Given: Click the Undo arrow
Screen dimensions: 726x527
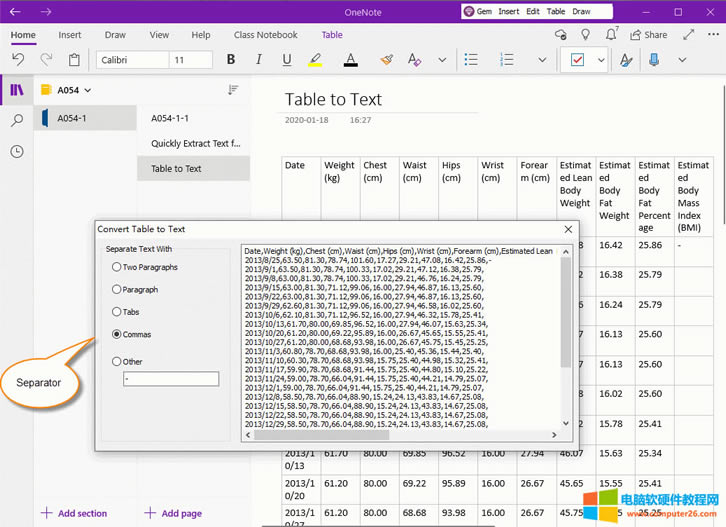Looking at the screenshot, I should point(18,60).
